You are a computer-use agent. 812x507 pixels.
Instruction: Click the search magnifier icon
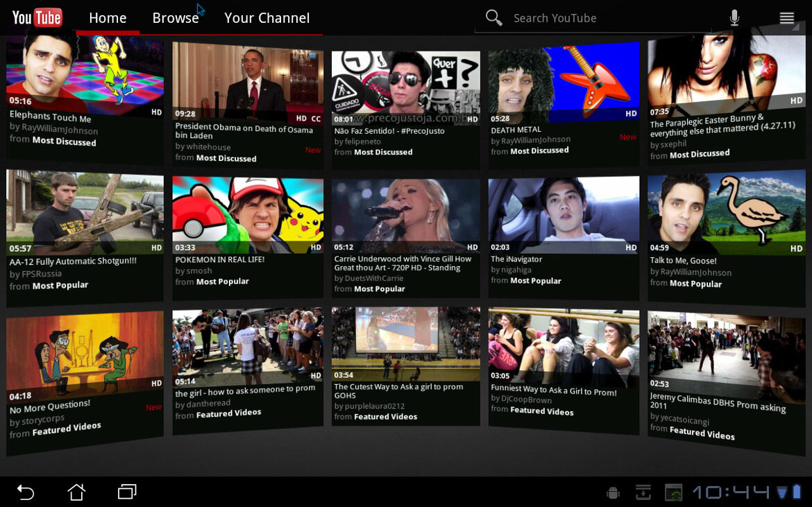tap(494, 17)
